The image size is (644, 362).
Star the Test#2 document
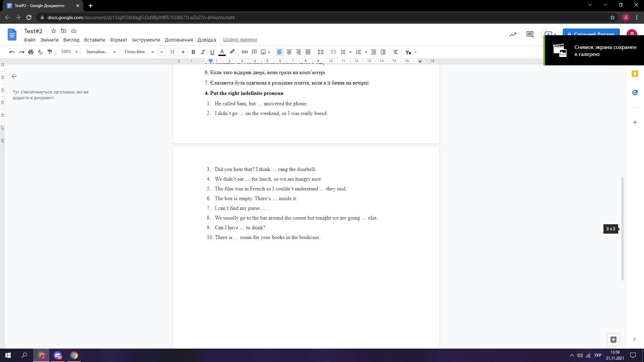tap(53, 31)
